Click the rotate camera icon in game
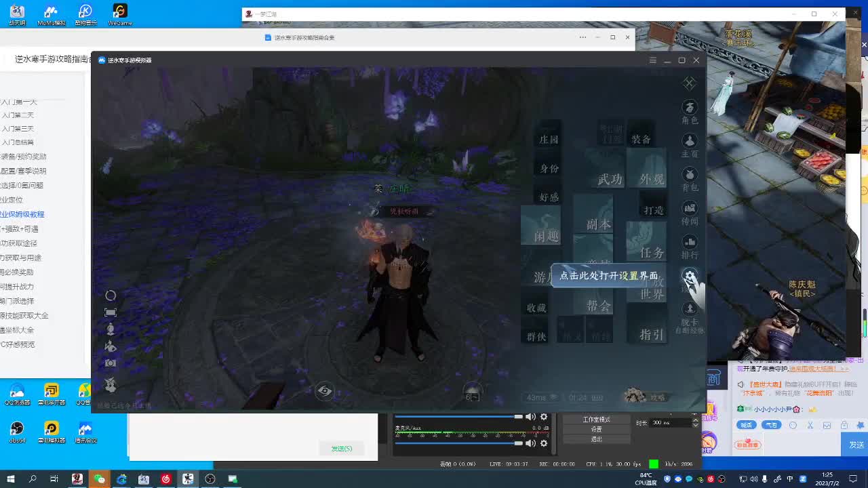Viewport: 868px width, 488px height. coord(111,296)
